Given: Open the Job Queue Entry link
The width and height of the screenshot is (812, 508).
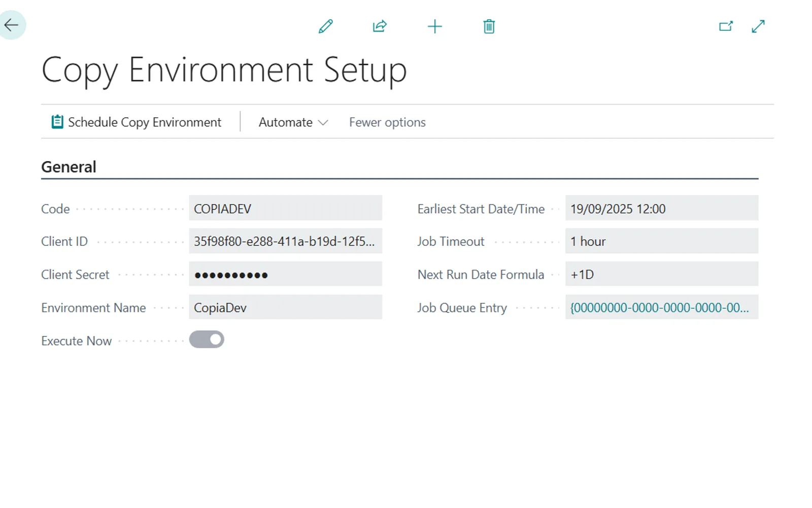Looking at the screenshot, I should 659,307.
